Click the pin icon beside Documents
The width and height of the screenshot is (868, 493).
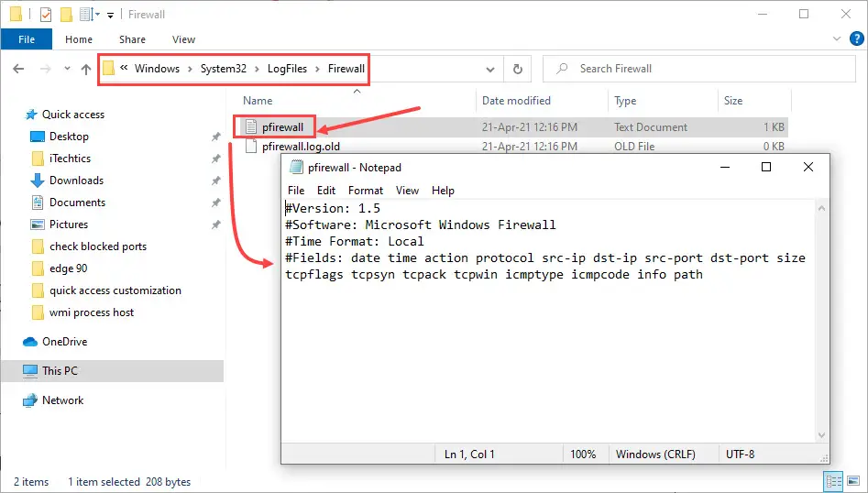[216, 203]
